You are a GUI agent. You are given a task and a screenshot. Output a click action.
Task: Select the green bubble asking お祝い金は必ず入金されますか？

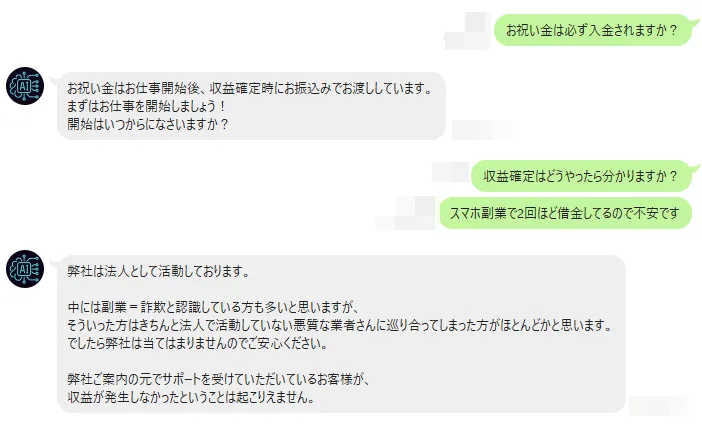point(593,30)
